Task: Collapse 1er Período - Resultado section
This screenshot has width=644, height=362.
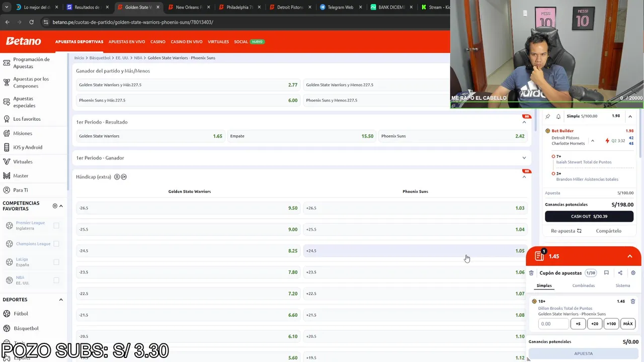Action: [x=524, y=122]
